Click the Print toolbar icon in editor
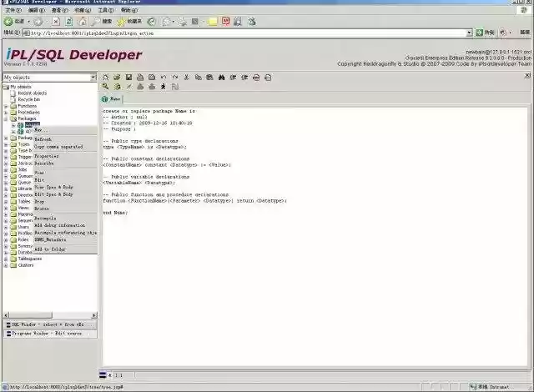Viewport: 534px width, 392px height. click(x=140, y=78)
